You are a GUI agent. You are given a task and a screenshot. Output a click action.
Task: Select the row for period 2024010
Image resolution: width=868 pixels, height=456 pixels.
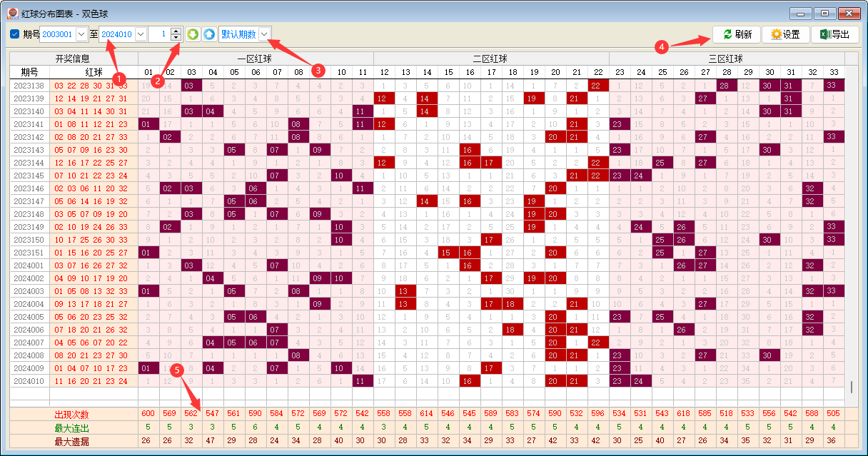(x=29, y=381)
